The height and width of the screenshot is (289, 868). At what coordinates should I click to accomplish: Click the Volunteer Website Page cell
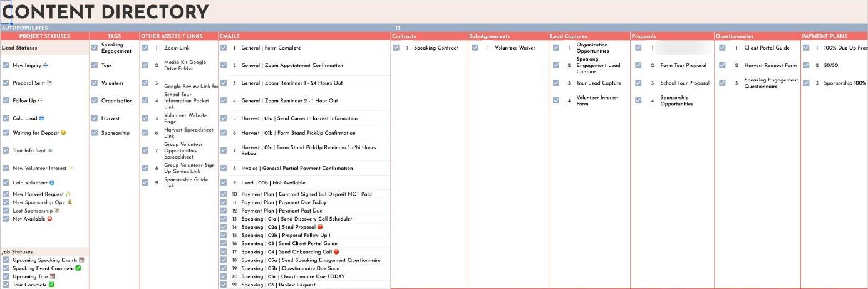[x=185, y=118]
